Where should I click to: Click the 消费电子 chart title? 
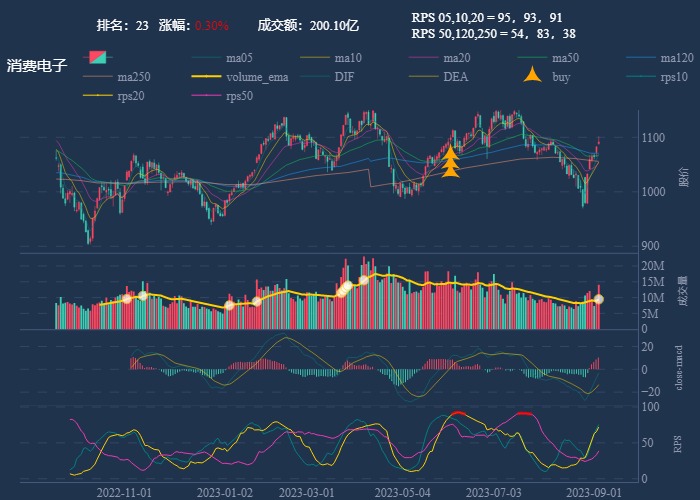(37, 66)
